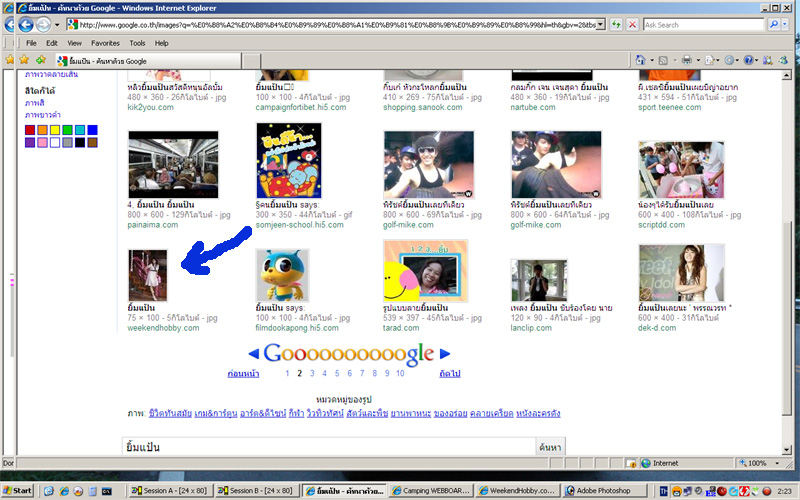
Task: Go to results page 3
Action: (311, 373)
